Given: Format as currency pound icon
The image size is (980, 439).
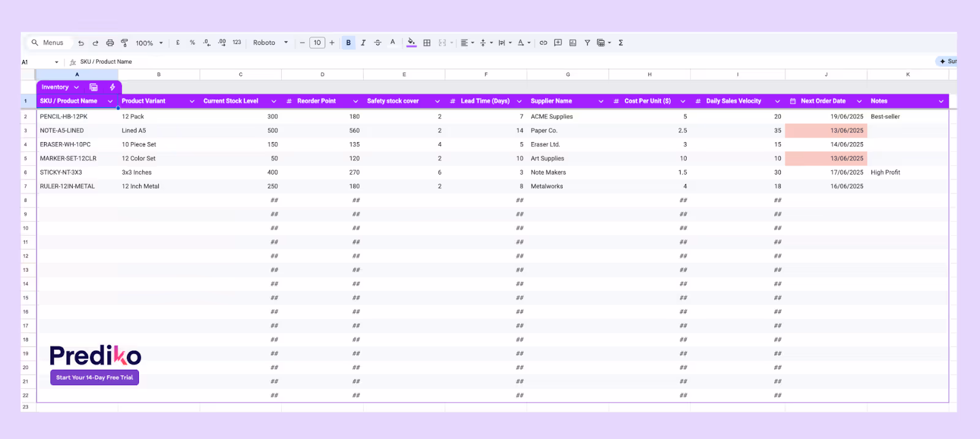Looking at the screenshot, I should tap(178, 43).
